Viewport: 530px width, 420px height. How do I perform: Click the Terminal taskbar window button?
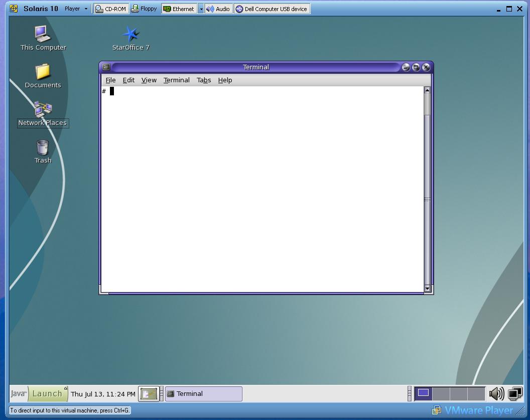coord(203,393)
